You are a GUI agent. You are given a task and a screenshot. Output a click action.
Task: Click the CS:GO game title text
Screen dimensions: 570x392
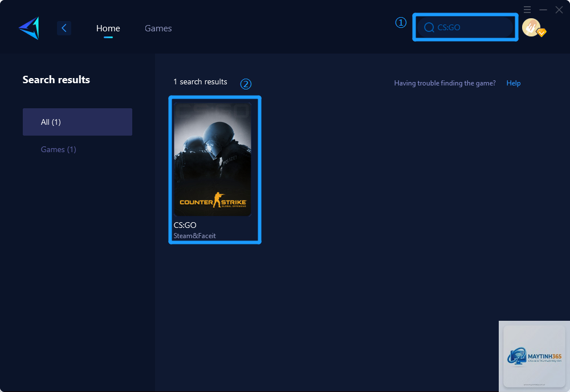click(x=185, y=225)
